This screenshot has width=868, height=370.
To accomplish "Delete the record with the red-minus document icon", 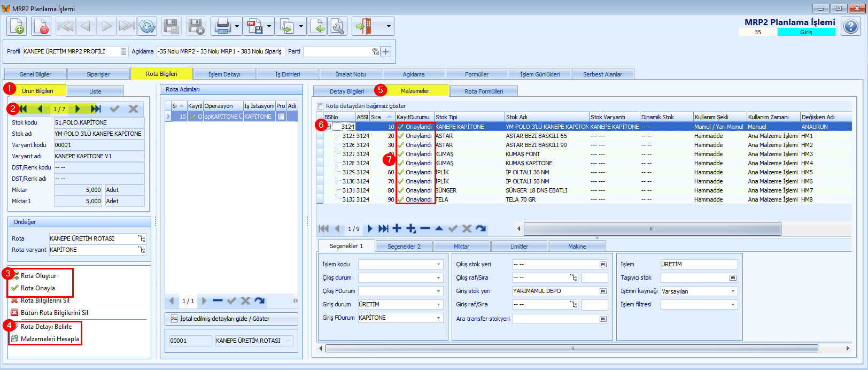I will point(41,26).
